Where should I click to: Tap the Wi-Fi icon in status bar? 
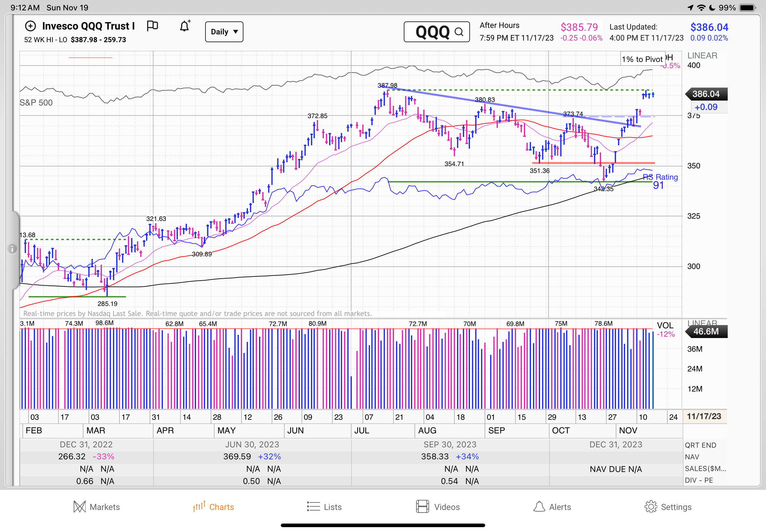tap(701, 8)
